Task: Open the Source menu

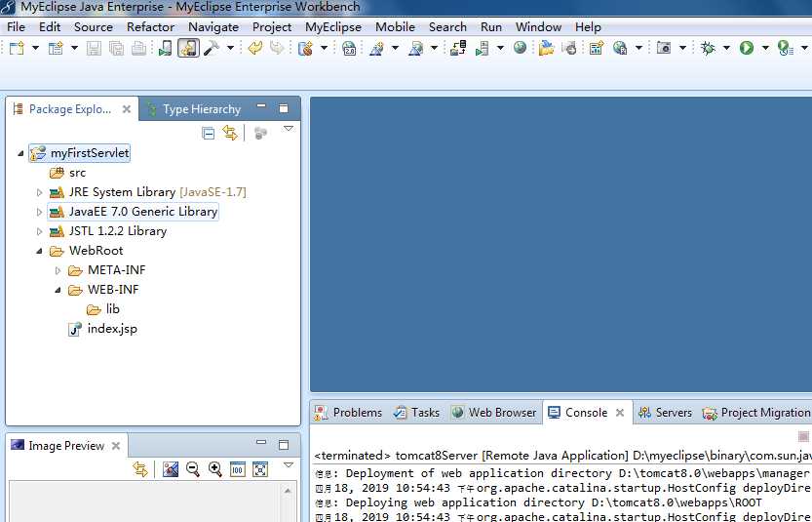Action: 94,27
